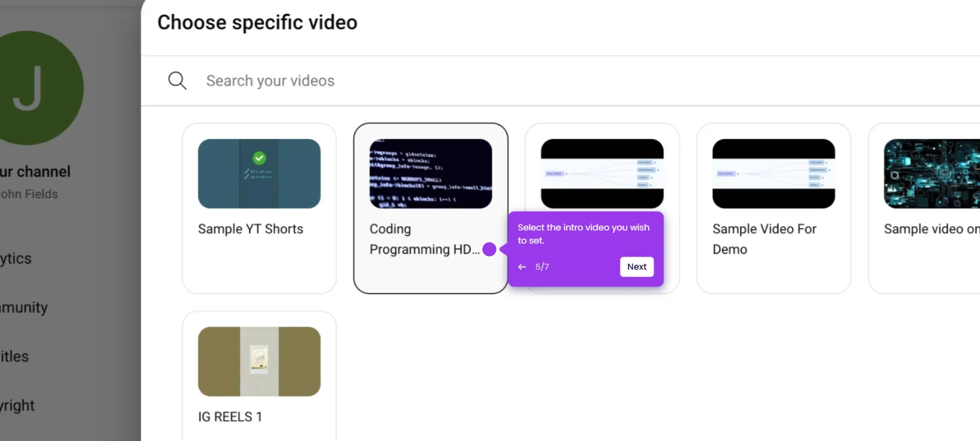Go back using the tooltip arrow
This screenshot has height=441, width=980.
pyautogui.click(x=522, y=267)
